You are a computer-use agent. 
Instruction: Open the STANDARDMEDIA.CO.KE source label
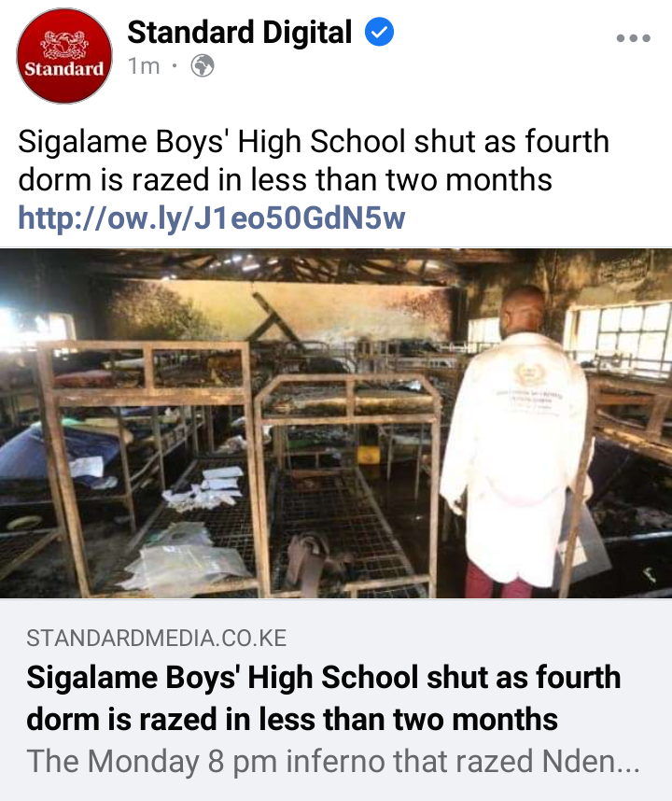coord(156,638)
